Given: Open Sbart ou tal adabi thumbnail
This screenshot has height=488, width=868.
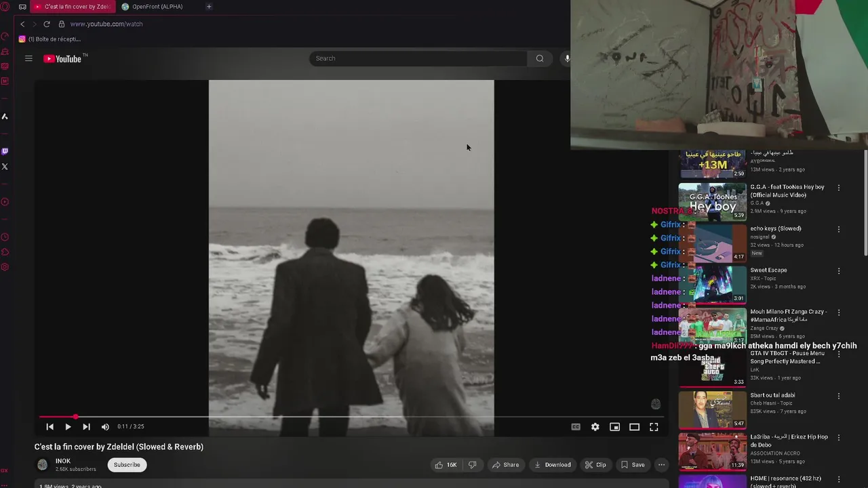Looking at the screenshot, I should pos(712,410).
